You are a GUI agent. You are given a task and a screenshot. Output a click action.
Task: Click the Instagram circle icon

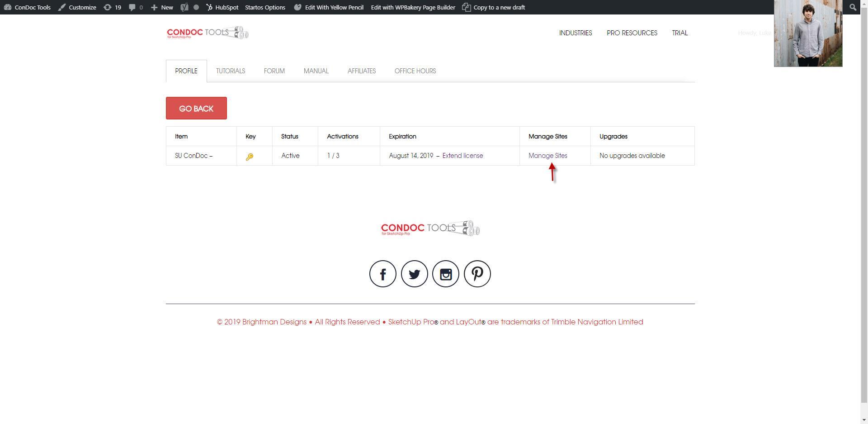pyautogui.click(x=446, y=274)
